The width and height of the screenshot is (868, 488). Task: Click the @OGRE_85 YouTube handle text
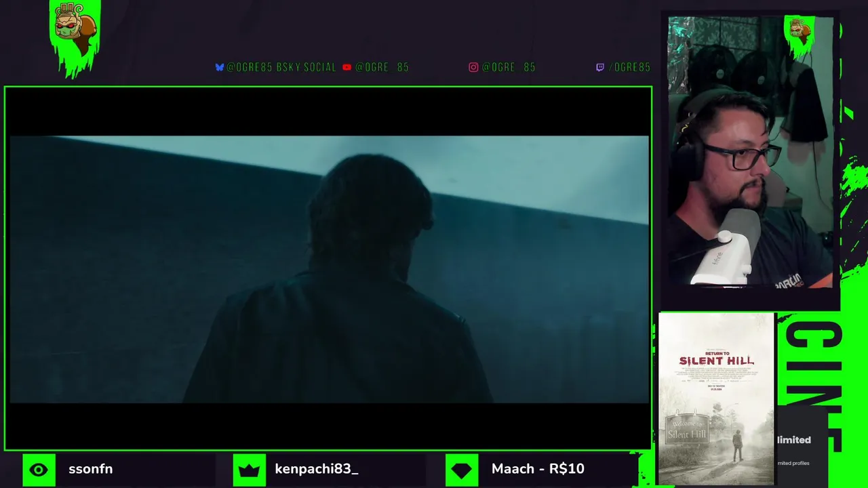pyautogui.click(x=382, y=67)
